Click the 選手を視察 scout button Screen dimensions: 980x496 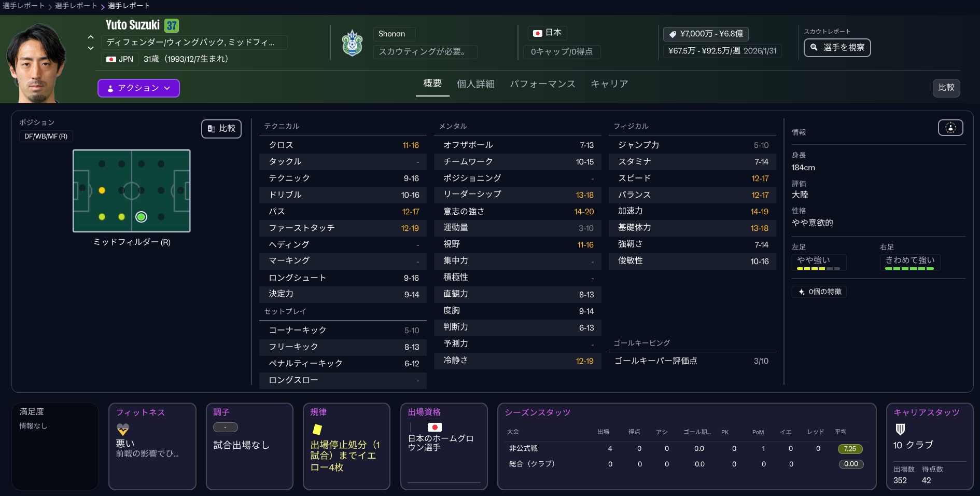(837, 48)
